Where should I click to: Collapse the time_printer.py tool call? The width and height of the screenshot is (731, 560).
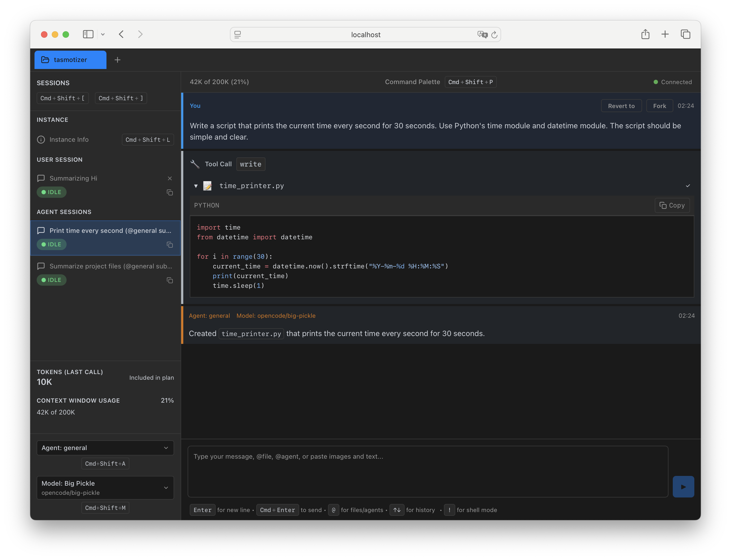pyautogui.click(x=196, y=186)
